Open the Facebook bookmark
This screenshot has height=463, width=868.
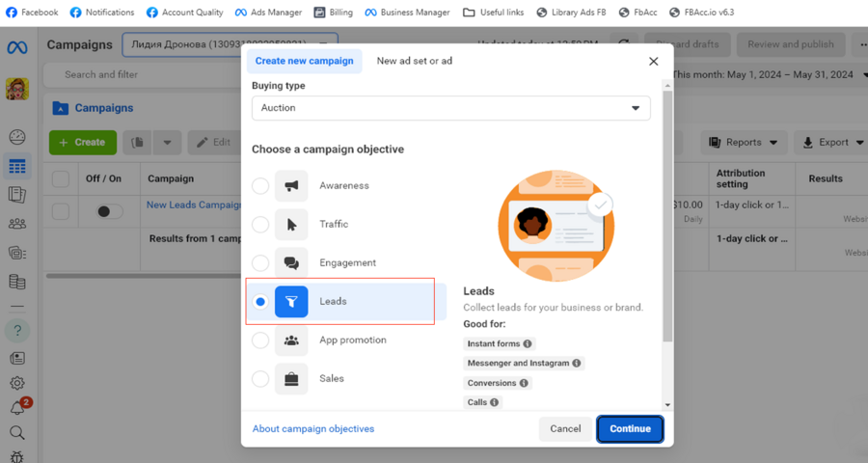[x=32, y=13]
